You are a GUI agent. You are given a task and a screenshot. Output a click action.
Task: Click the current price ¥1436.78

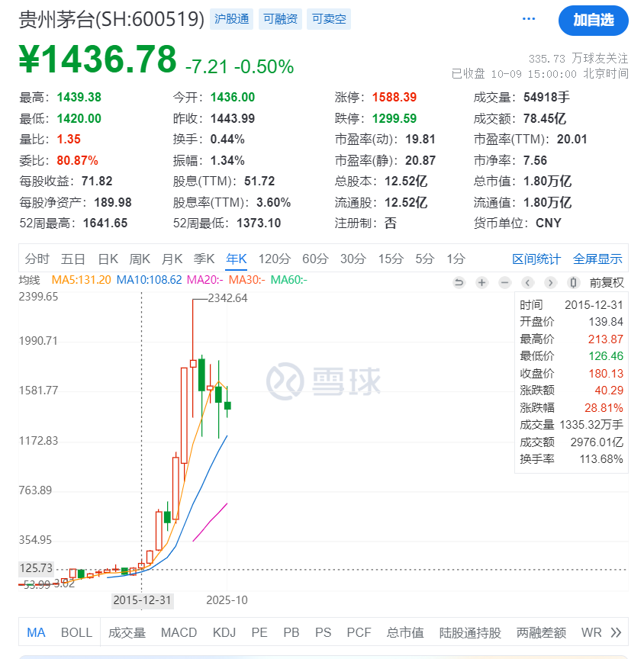pos(98,59)
